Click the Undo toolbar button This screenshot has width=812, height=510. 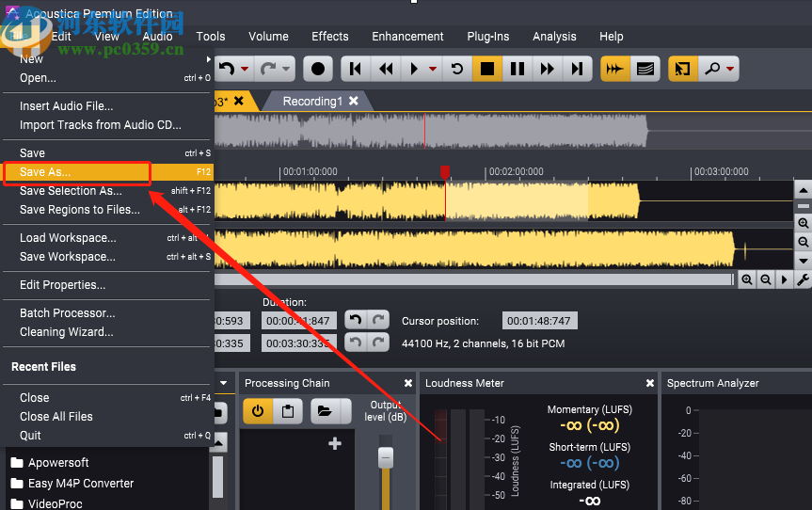[x=227, y=69]
